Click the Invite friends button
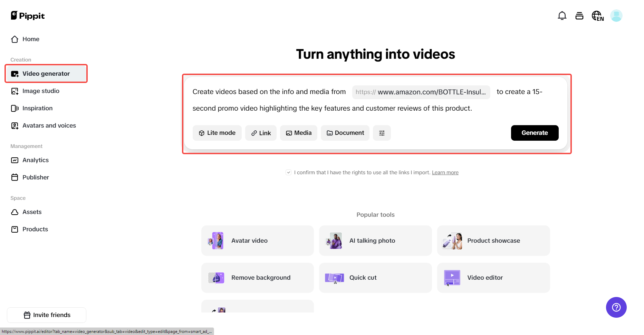 (47, 315)
